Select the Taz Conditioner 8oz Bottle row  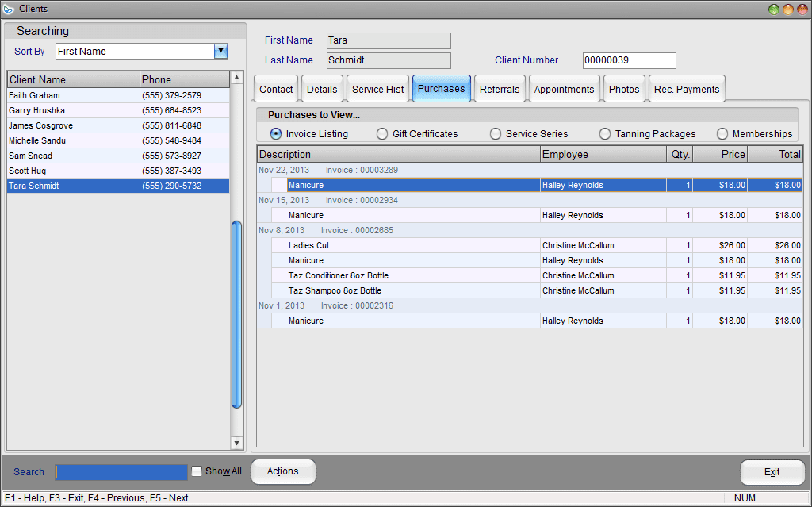pos(537,275)
